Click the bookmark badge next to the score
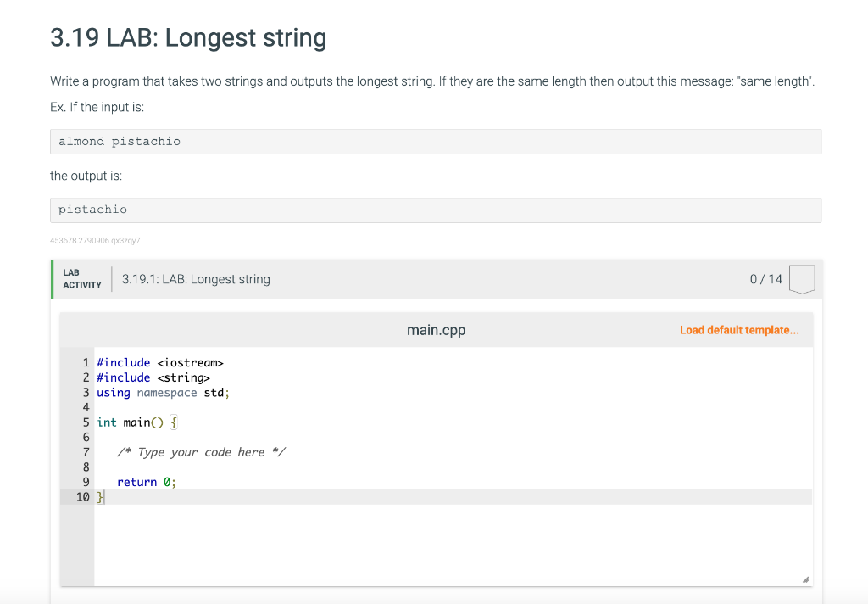The image size is (868, 604). [x=802, y=278]
